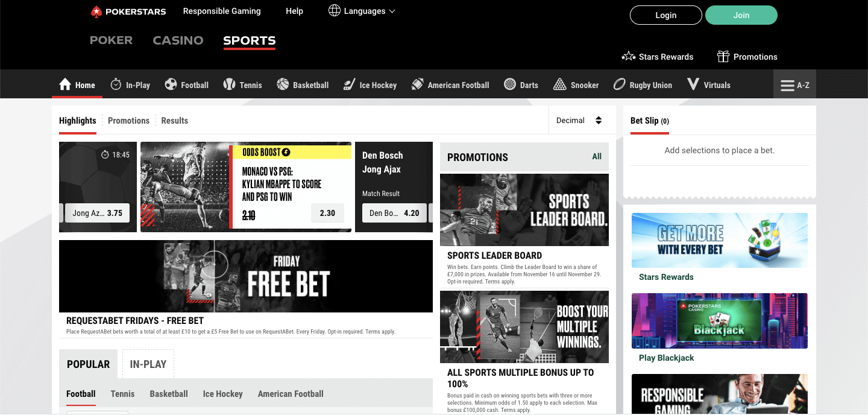Switch to the In-Play events tab

tap(148, 364)
